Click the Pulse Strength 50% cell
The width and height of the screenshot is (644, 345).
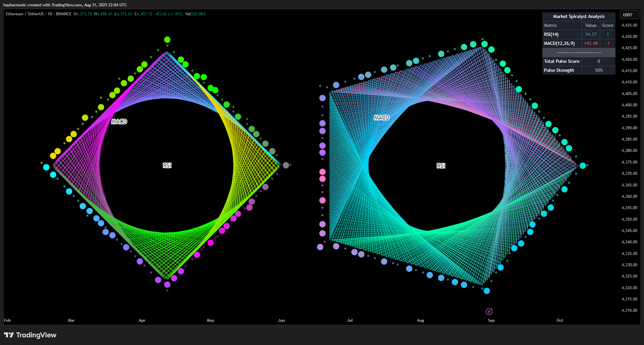point(599,70)
